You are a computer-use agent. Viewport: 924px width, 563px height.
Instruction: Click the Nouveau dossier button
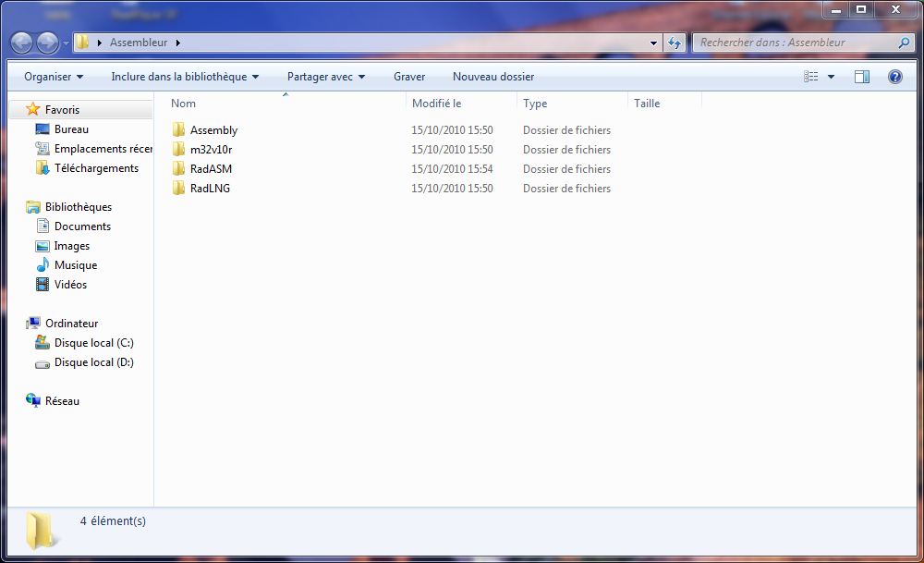click(493, 77)
